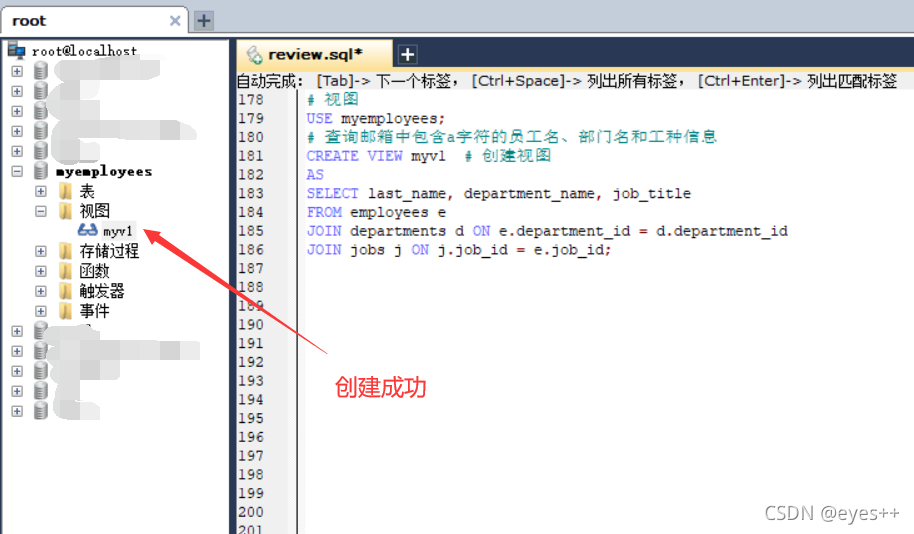Expand the database directly above myemployees

click(x=17, y=151)
